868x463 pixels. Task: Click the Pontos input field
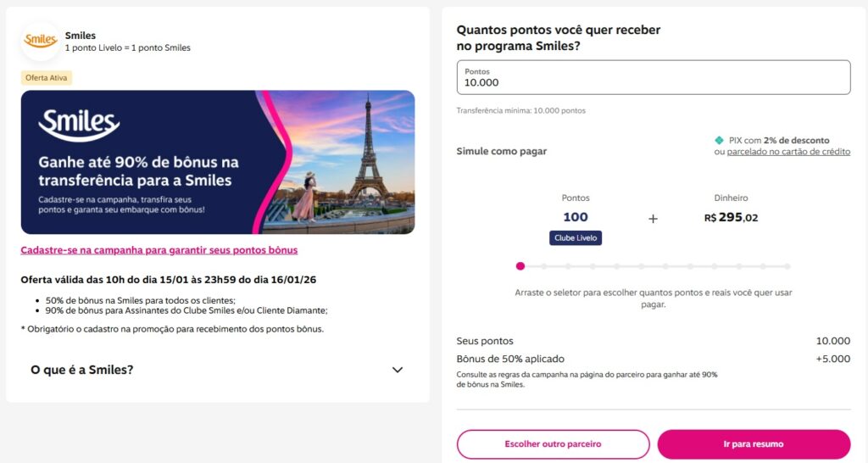coord(653,77)
